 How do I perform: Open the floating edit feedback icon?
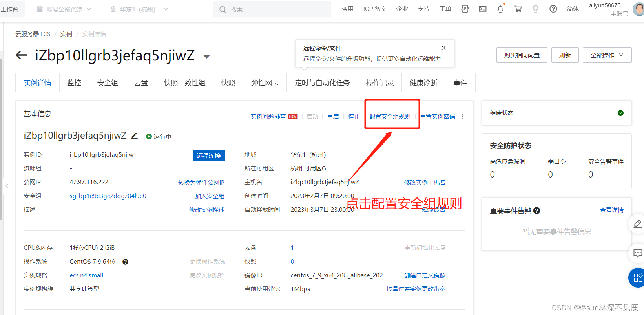[638, 224]
